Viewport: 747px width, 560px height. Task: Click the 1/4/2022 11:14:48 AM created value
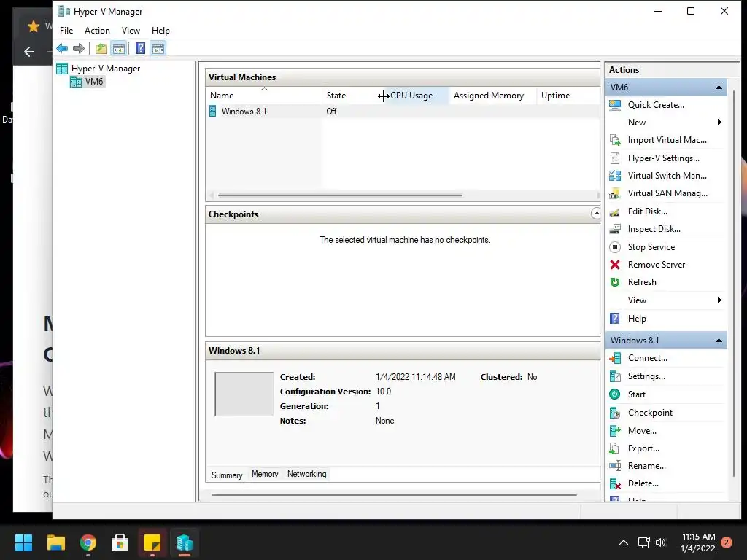pyautogui.click(x=415, y=377)
